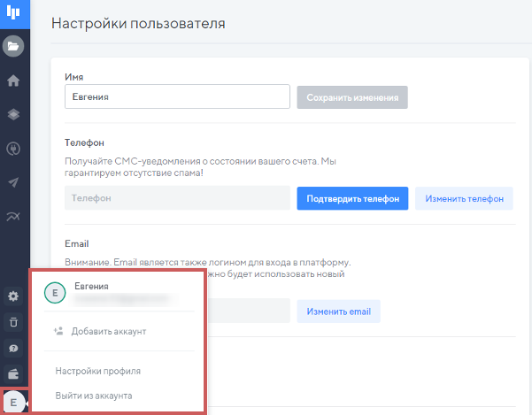
Task: Open the layers stack icon in sidebar
Action: 14,114
